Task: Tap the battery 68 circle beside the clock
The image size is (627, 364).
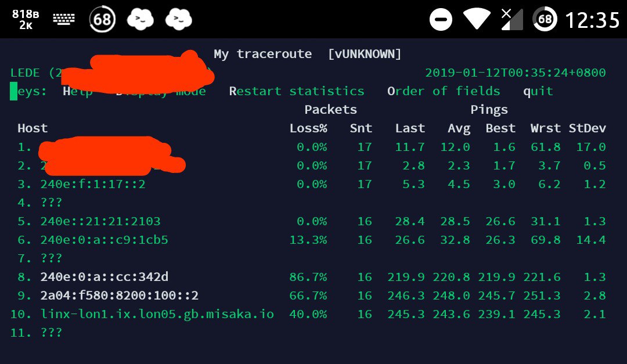Action: (x=545, y=20)
